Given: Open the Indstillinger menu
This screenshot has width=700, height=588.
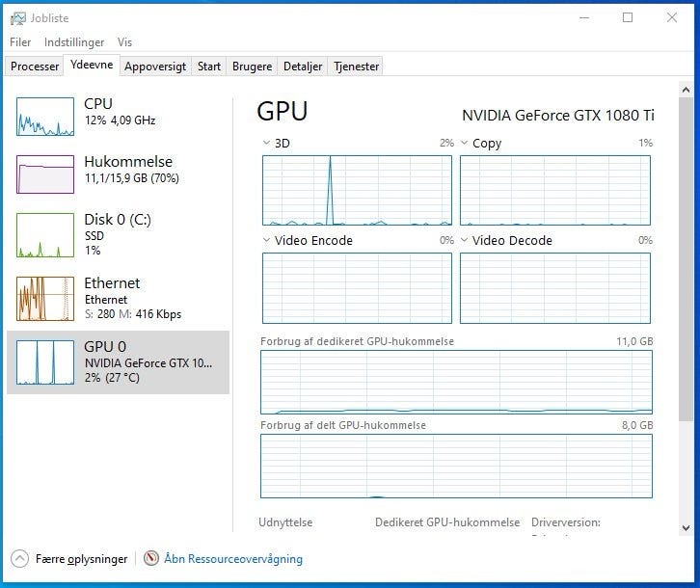Looking at the screenshot, I should click(x=74, y=42).
